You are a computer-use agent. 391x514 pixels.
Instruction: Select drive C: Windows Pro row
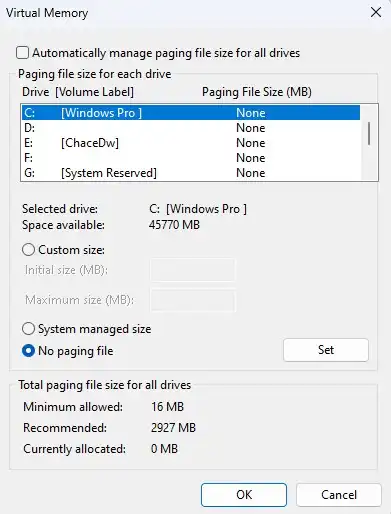pos(191,113)
